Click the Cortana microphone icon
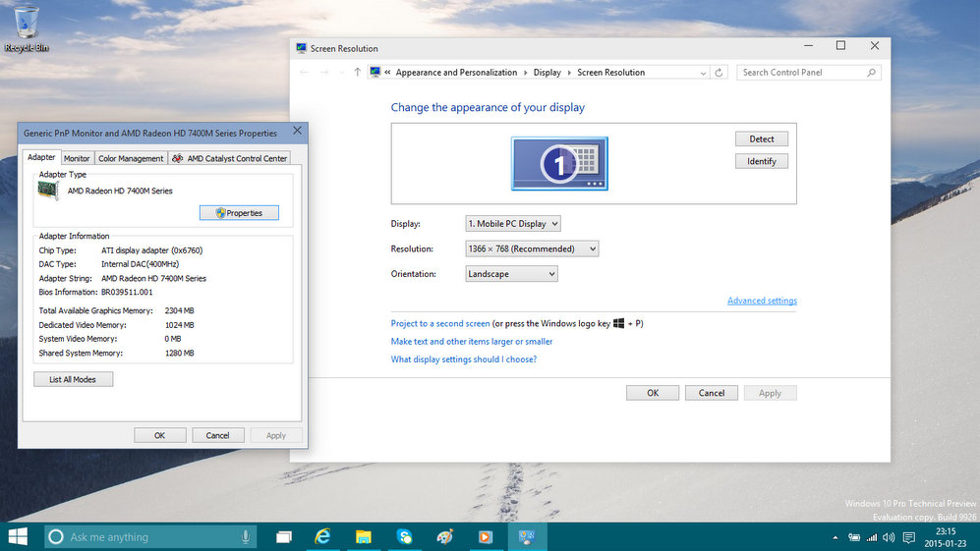 pyautogui.click(x=245, y=537)
